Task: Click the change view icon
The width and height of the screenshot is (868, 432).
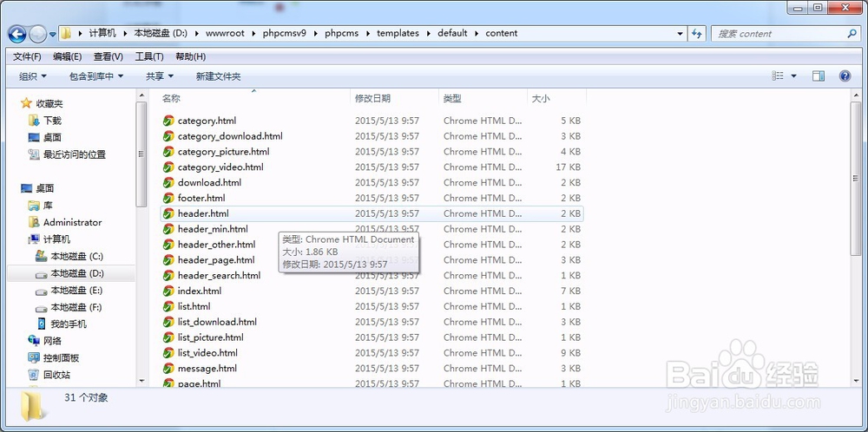Action: (x=778, y=75)
